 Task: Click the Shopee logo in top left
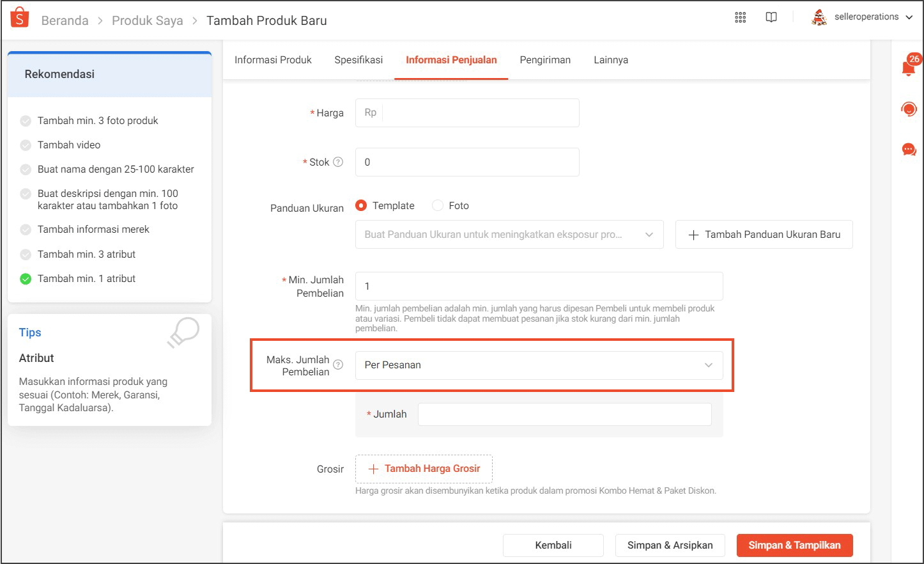[x=19, y=16]
